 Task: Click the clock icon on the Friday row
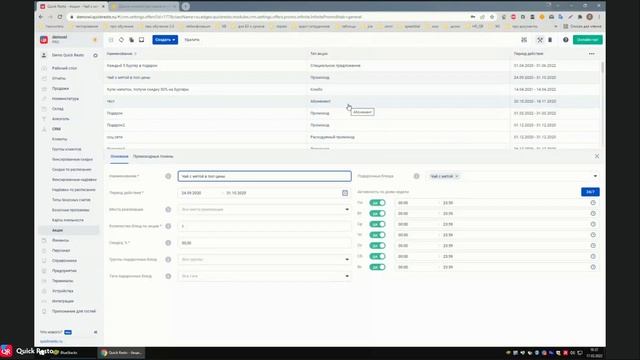593,246
